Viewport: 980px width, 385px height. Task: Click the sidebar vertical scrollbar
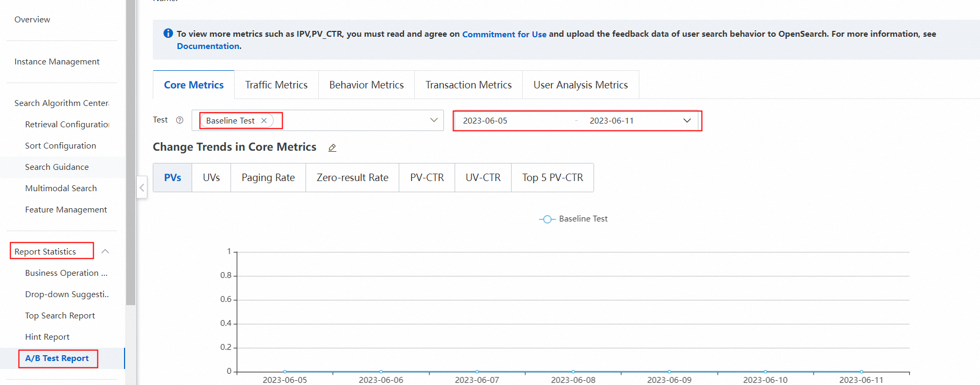point(130,160)
